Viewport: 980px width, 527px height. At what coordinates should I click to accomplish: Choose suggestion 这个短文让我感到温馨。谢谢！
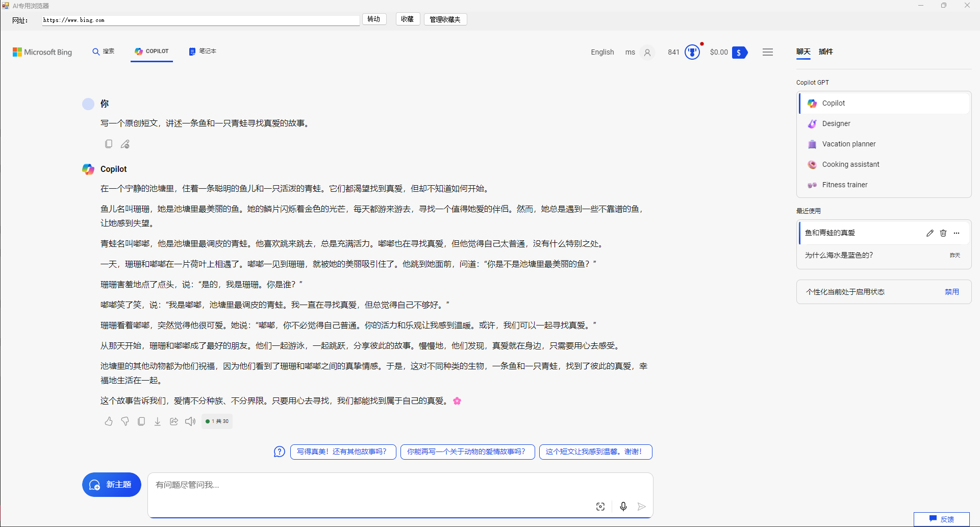click(595, 452)
